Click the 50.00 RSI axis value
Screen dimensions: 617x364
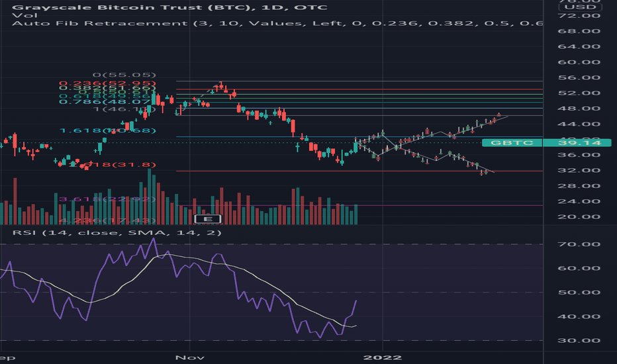(x=579, y=293)
